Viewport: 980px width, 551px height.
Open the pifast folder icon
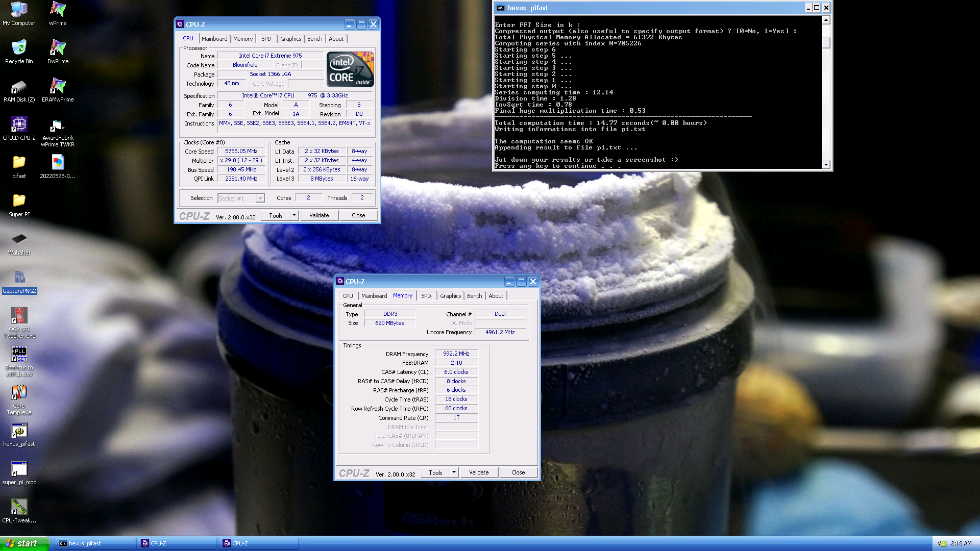(x=19, y=167)
